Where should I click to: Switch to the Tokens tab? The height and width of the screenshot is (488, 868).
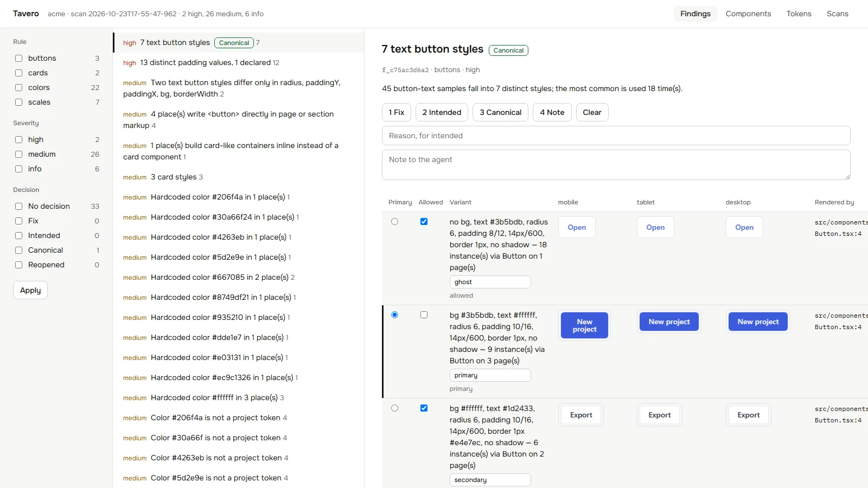(799, 14)
